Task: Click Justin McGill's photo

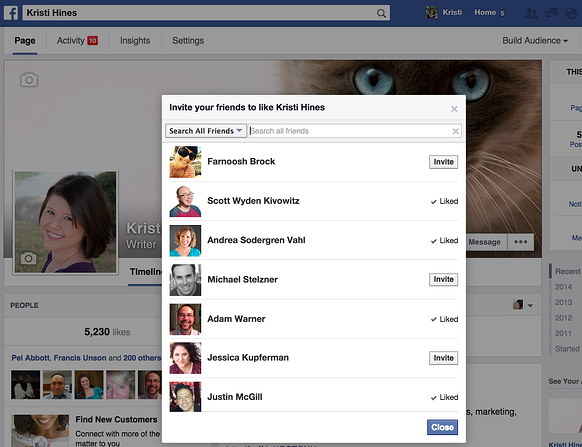Action: tap(185, 397)
